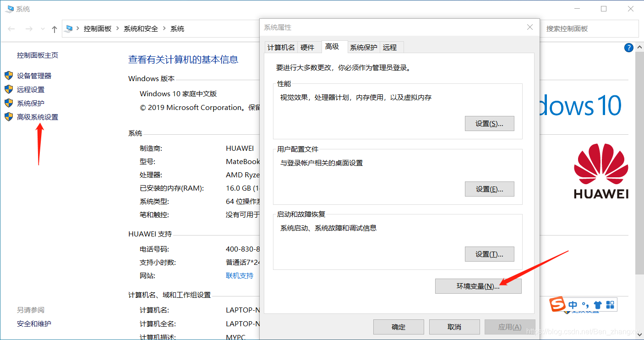Open startup and recovery 设置(T) button

point(489,254)
